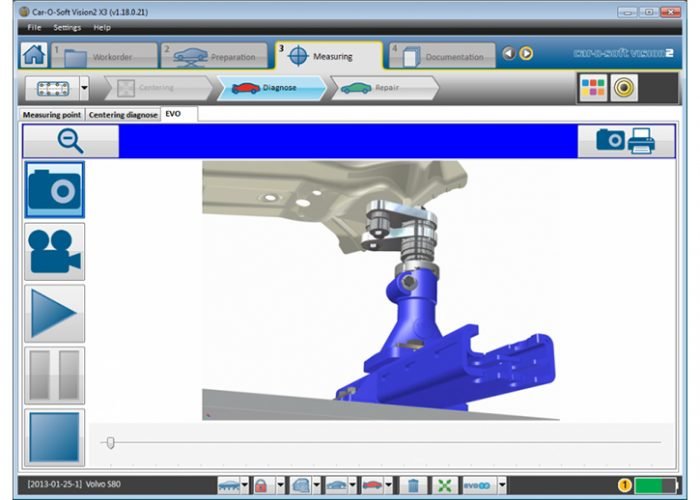Switch to the Centering diagnose tab
Viewport: 700px width, 500px height.
click(x=123, y=115)
